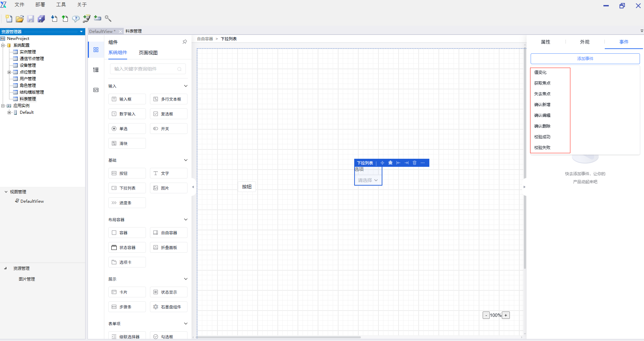The height and width of the screenshot is (341, 644).
Task: Click the trash icon on 下拉列表 toolbar
Action: pos(415,163)
